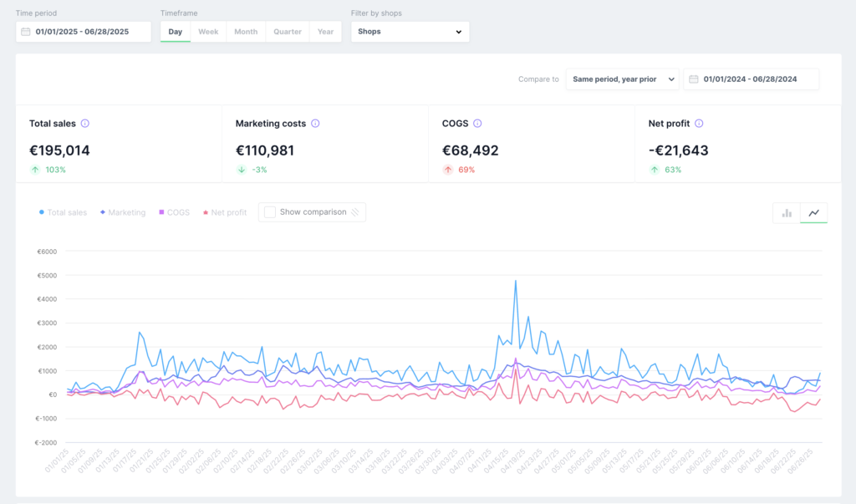
Task: Click the 01/01/2024 - 06/28/2024 comparison date field
Action: pos(752,79)
